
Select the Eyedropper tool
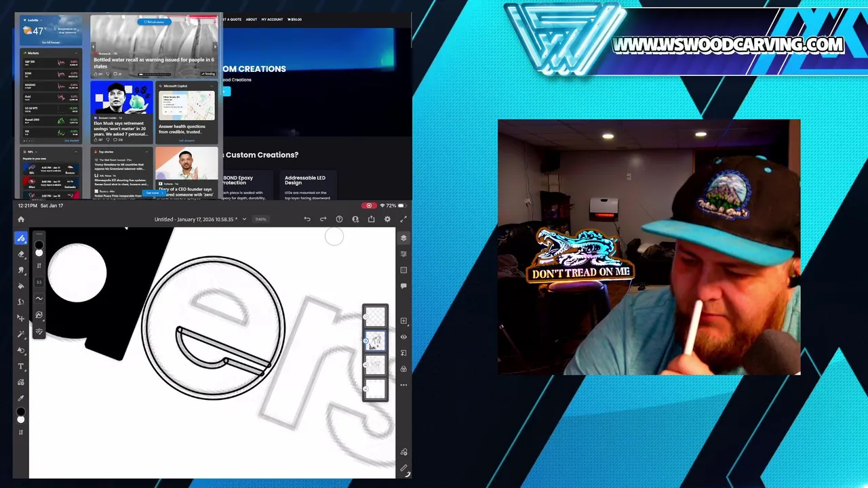(21, 399)
